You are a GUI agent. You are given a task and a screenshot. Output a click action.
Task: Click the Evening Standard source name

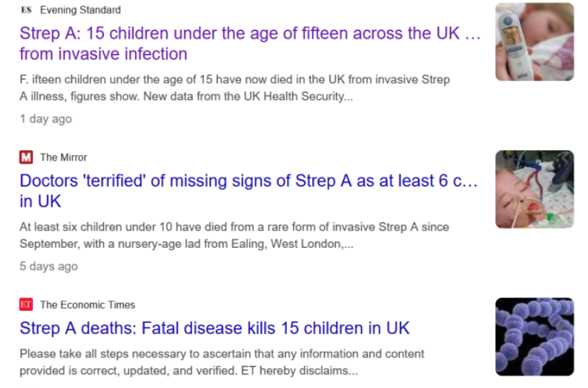tap(80, 10)
